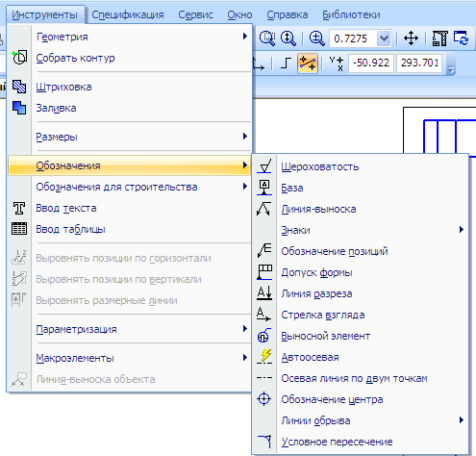Open the Библиотеки menu

pyautogui.click(x=351, y=14)
